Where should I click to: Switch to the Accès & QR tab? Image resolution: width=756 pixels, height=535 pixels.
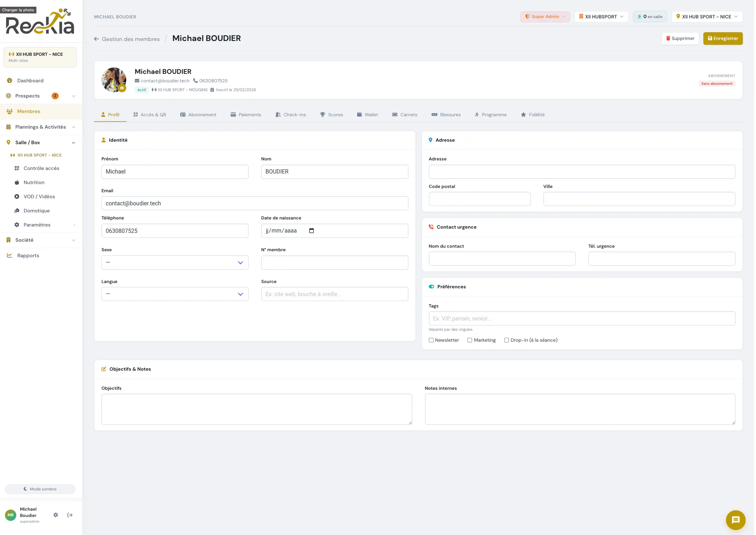(150, 114)
